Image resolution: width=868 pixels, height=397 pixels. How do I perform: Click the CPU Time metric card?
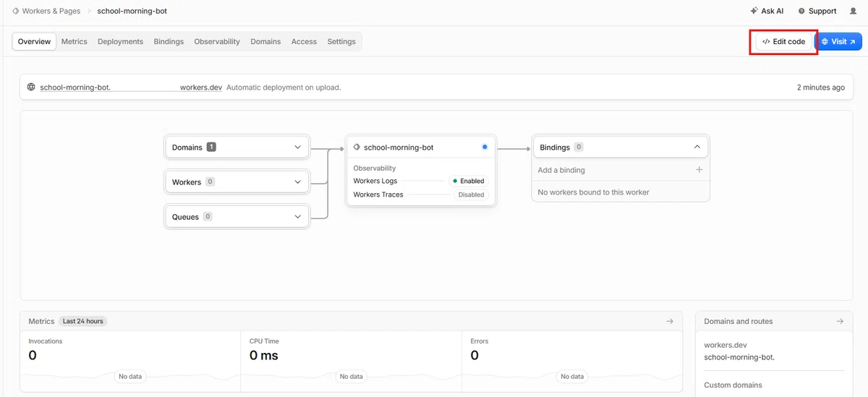(352, 362)
